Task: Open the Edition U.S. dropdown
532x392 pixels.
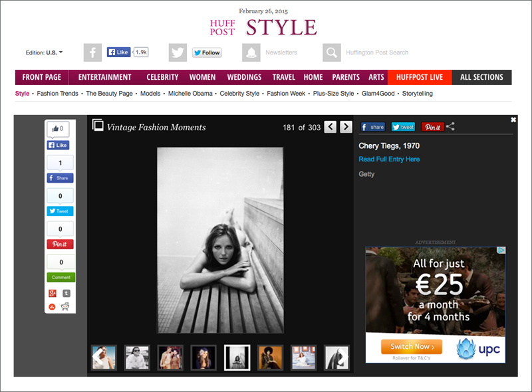Action: click(45, 52)
